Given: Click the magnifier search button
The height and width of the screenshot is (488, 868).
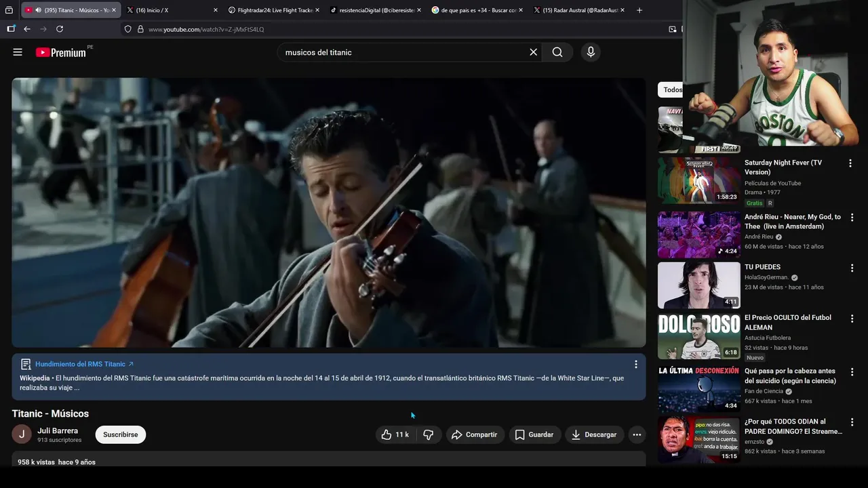Looking at the screenshot, I should (557, 52).
